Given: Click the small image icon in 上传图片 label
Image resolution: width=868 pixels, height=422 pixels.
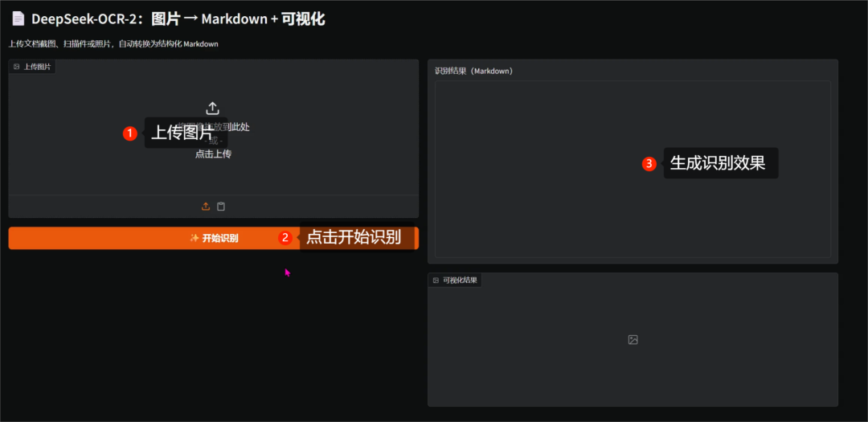Looking at the screenshot, I should (x=17, y=67).
